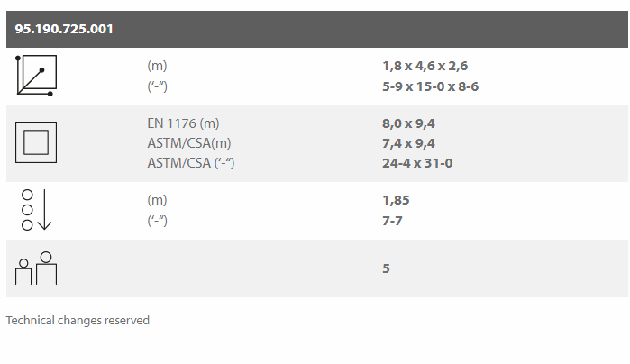Viewport: 630px width, 364px height.
Task: Click the 1,8 x 4,6 x 2,6 dimension value
Action: click(x=425, y=66)
